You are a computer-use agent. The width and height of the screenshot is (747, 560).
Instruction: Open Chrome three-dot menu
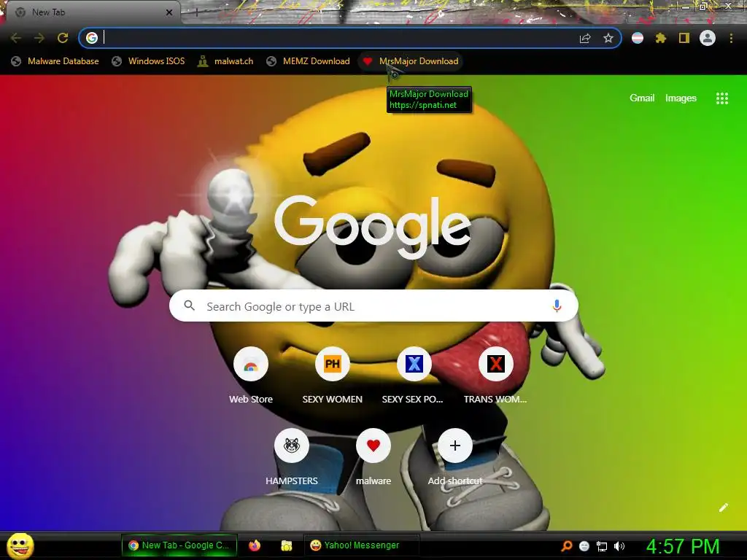coord(731,38)
